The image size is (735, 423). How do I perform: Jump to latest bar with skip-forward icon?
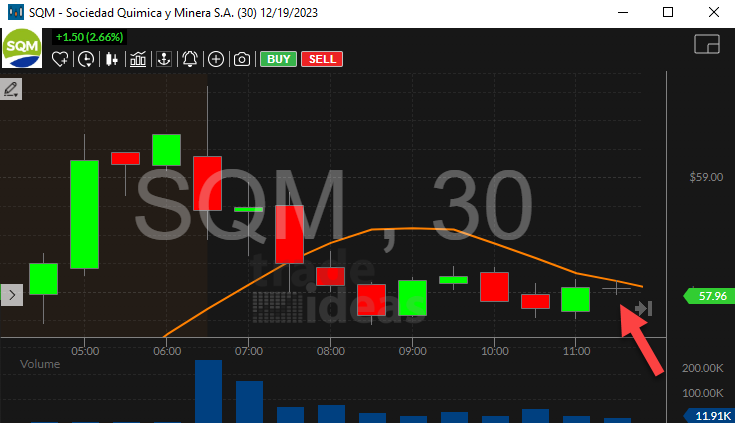pos(644,308)
